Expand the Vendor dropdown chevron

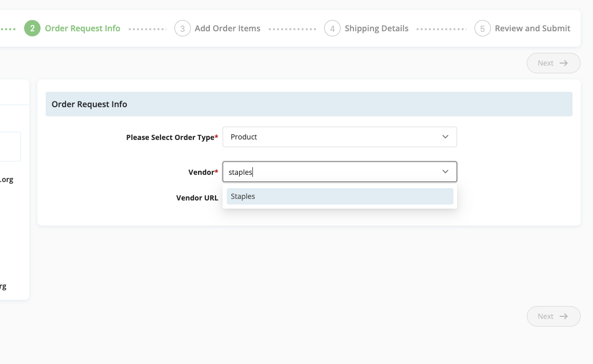coord(445,172)
